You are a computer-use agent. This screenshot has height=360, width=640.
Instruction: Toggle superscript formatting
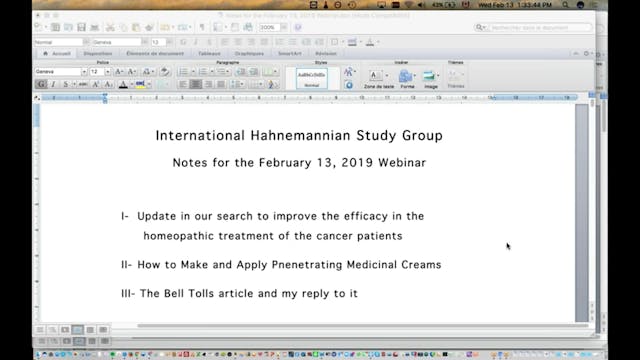pos(96,84)
